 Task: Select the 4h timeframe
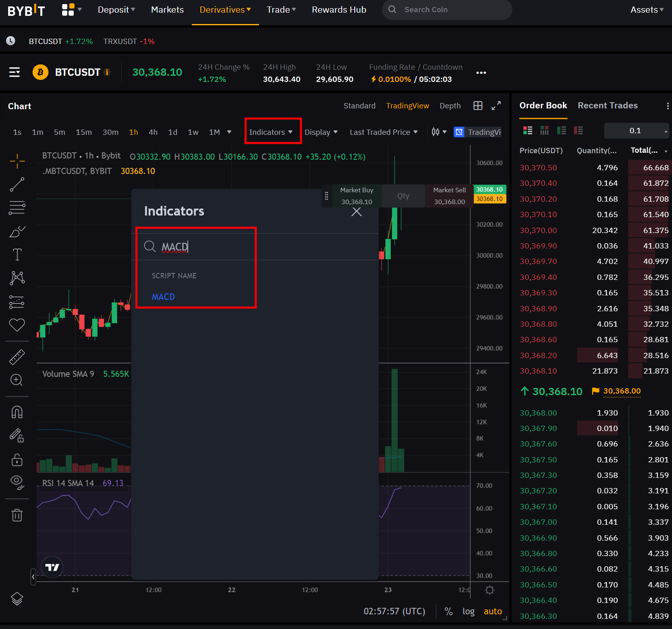(x=153, y=132)
